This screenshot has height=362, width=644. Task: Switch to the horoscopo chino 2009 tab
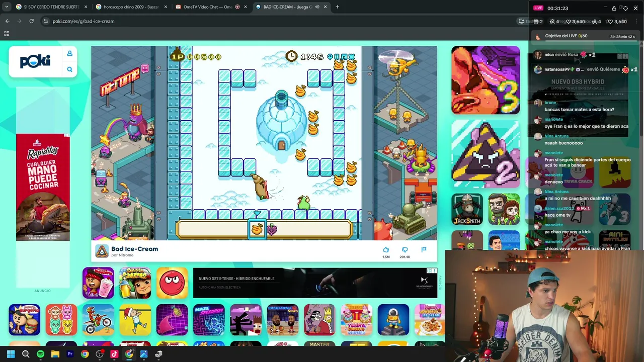coord(131,7)
